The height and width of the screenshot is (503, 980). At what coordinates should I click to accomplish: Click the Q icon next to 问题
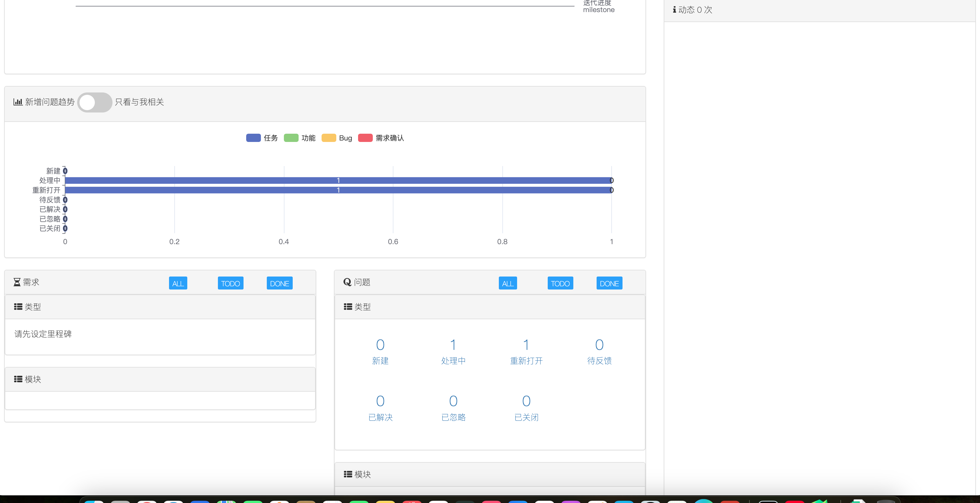(347, 282)
